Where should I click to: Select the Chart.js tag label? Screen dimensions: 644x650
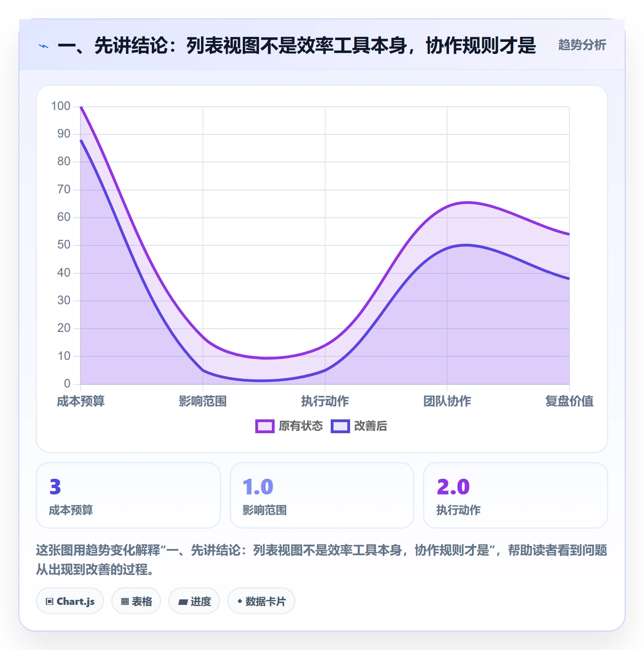(x=75, y=601)
